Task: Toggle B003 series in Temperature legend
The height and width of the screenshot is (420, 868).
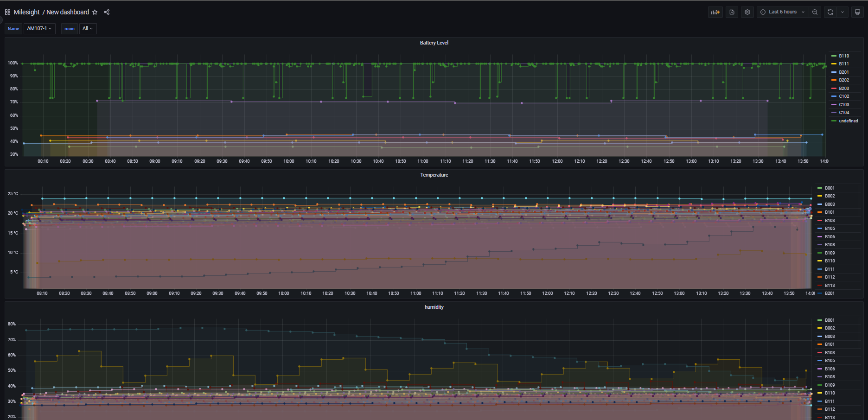Action: [830, 204]
